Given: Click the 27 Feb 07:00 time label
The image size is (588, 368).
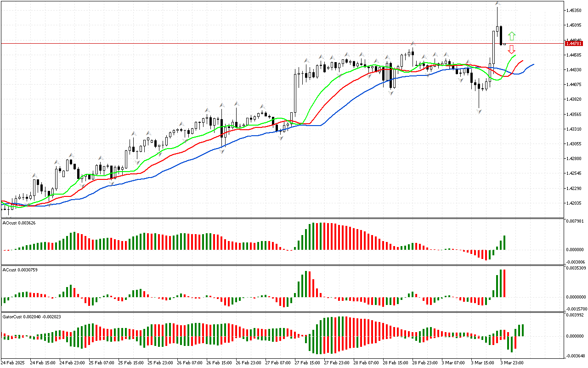Looking at the screenshot, I should (x=278, y=363).
